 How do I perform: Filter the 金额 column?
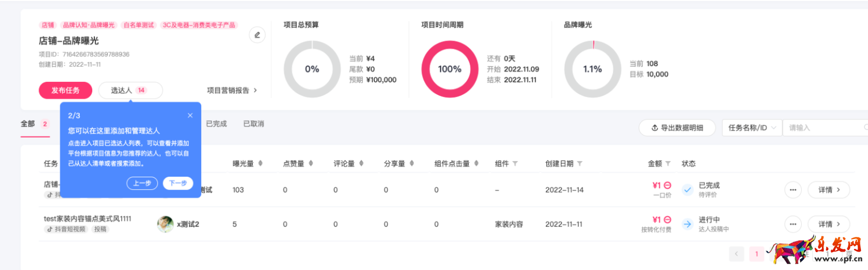point(668,164)
